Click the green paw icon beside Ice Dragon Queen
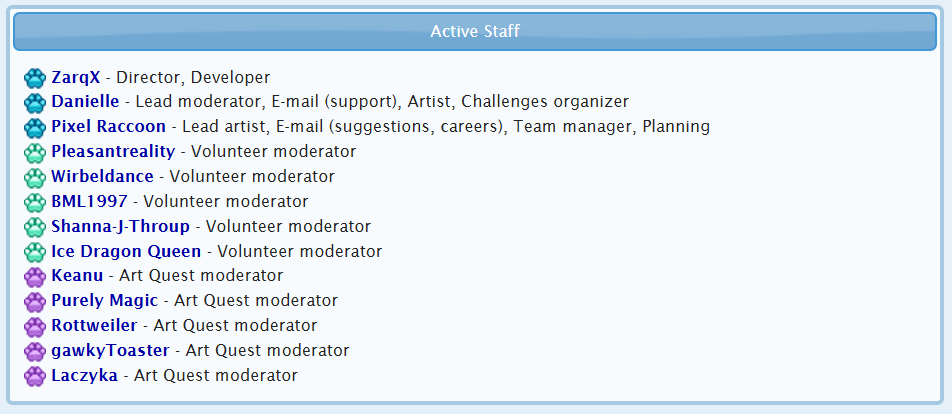 (35, 253)
